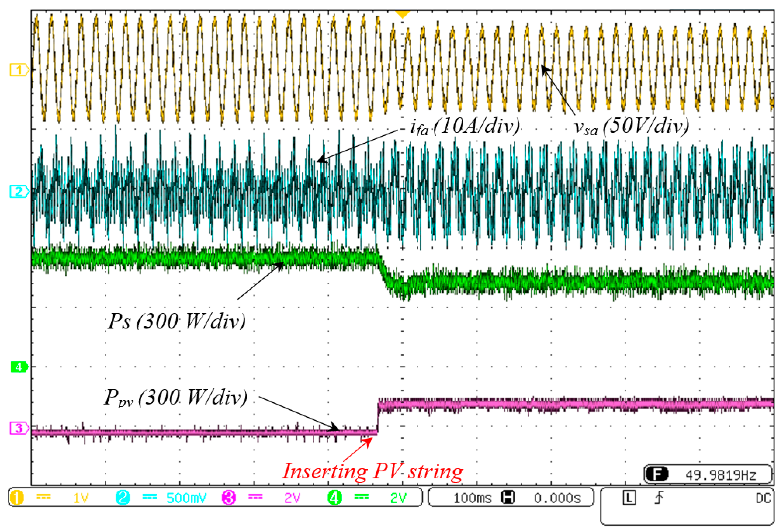
Task: Click the red Inserting PV string annotation
Action: point(373,471)
